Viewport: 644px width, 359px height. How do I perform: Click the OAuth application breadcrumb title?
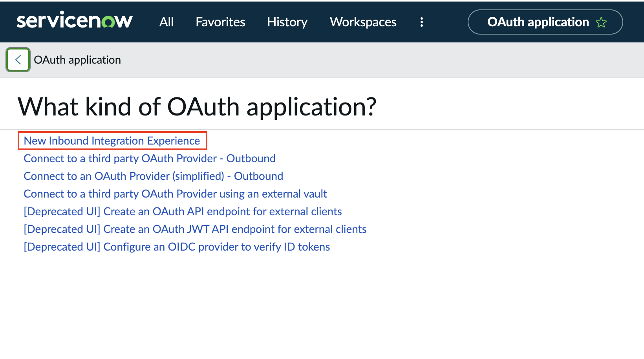point(77,60)
